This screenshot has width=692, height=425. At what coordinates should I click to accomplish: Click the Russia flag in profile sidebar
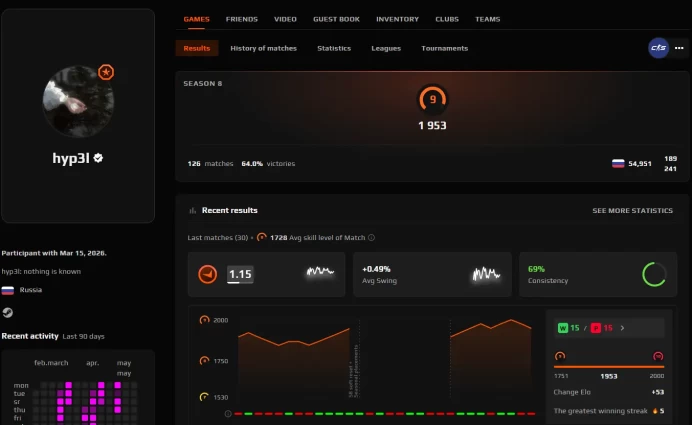8,290
